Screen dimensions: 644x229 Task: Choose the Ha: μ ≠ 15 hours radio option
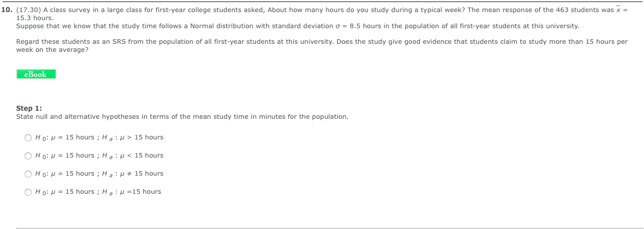point(28,174)
